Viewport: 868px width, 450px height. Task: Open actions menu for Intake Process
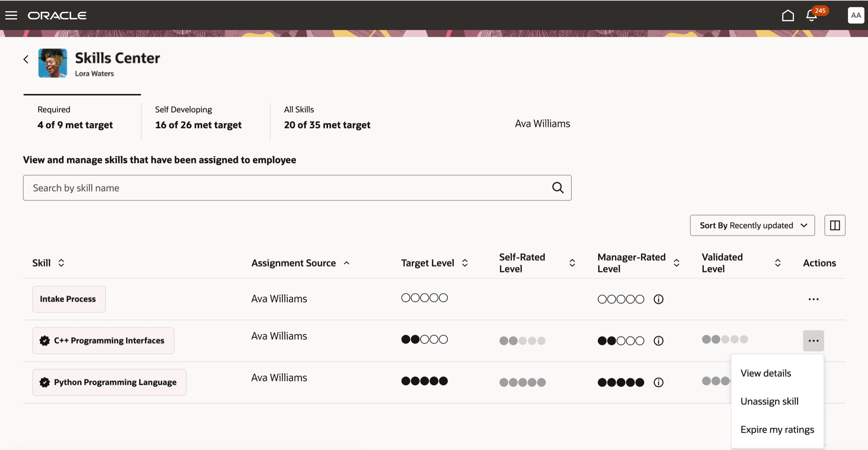813,299
